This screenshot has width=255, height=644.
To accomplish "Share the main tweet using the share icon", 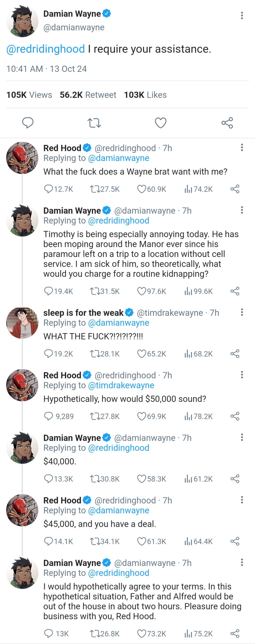I will point(227,123).
